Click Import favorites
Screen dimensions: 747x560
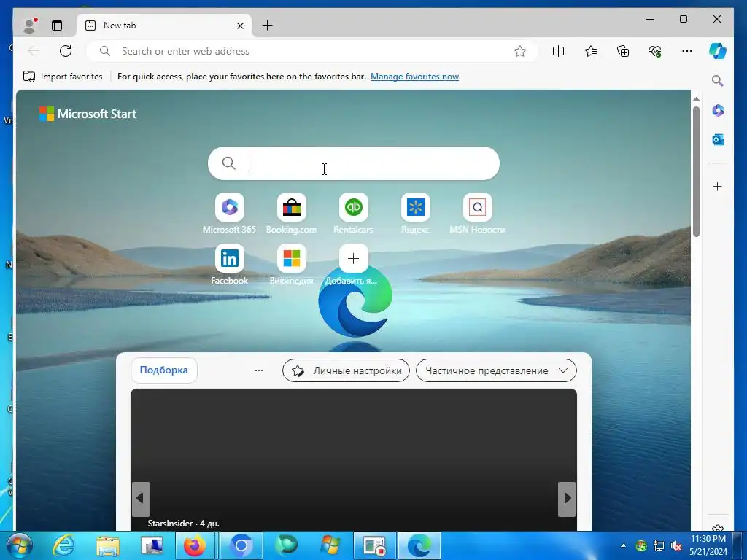[63, 76]
